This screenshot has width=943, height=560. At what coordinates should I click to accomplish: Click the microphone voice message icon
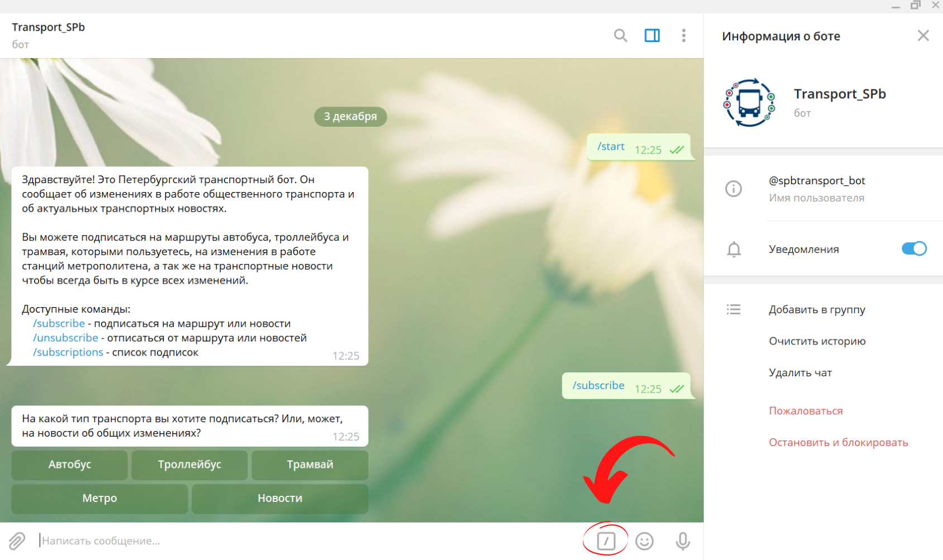coord(682,540)
